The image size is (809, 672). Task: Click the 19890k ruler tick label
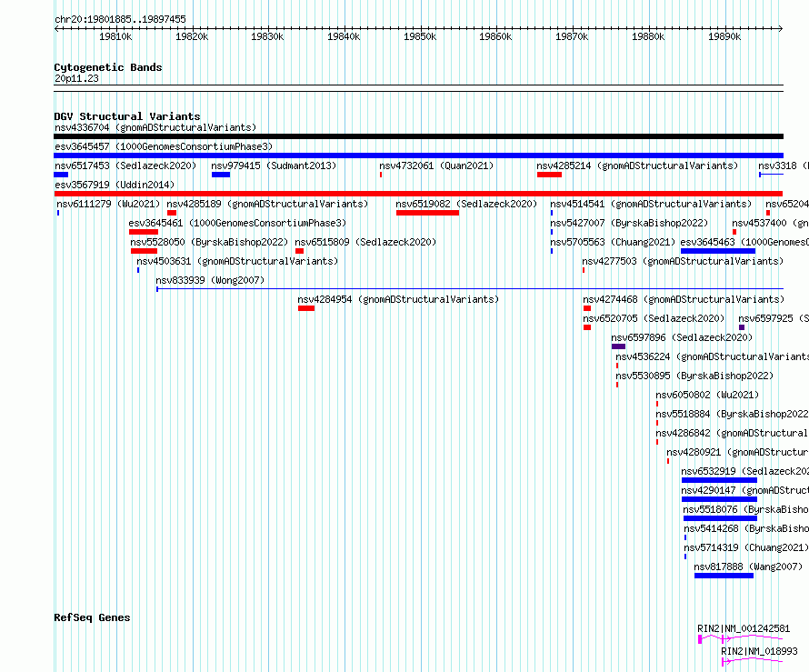724,36
